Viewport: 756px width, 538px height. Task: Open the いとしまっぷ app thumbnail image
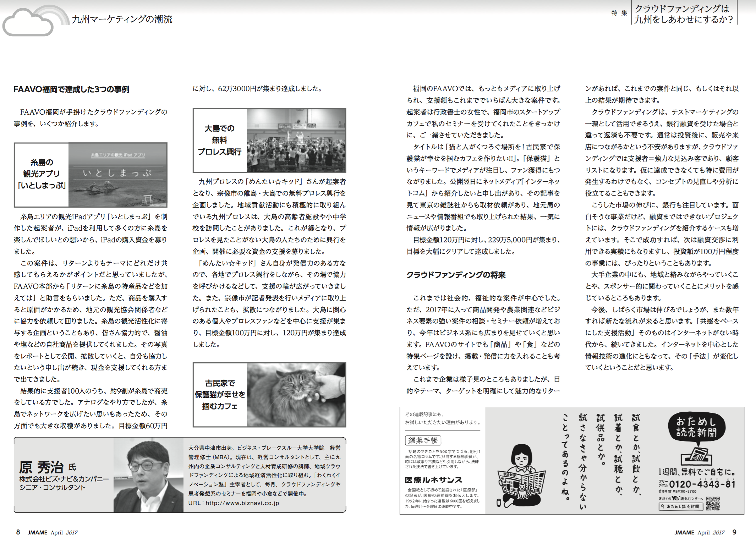point(117,175)
